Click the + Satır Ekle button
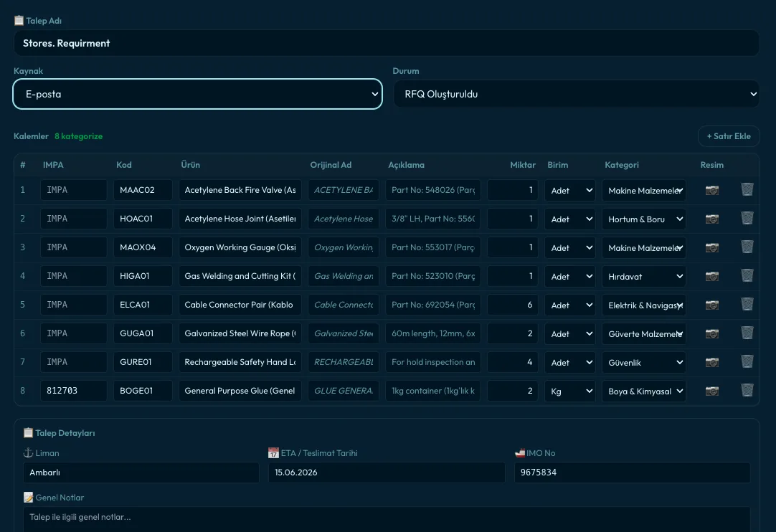This screenshot has width=776, height=532. coord(729,136)
